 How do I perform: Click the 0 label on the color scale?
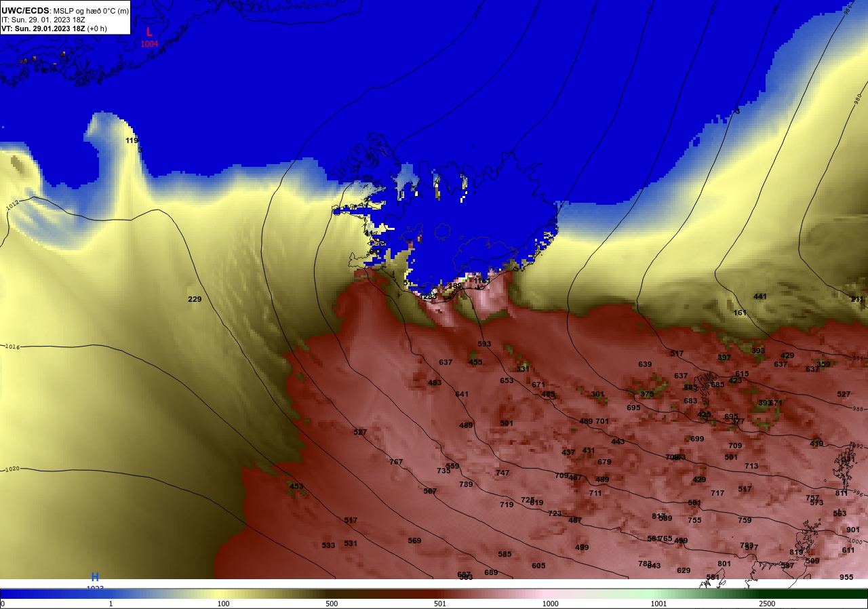click(3, 604)
